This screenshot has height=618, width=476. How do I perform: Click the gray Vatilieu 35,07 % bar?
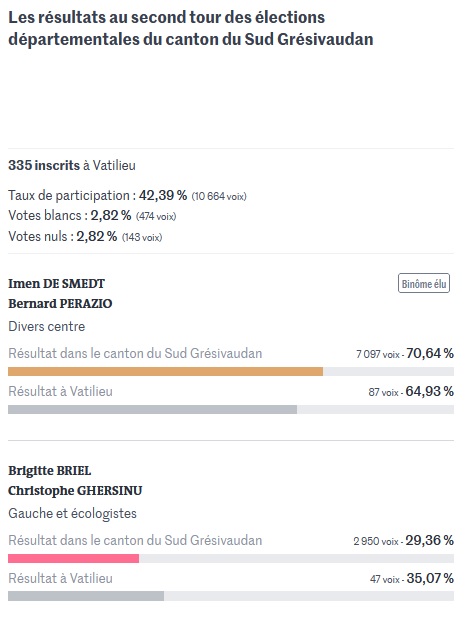(x=86, y=596)
